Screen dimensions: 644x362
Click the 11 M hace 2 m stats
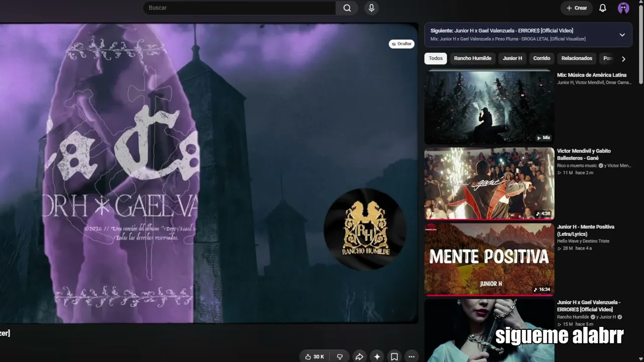pyautogui.click(x=575, y=172)
